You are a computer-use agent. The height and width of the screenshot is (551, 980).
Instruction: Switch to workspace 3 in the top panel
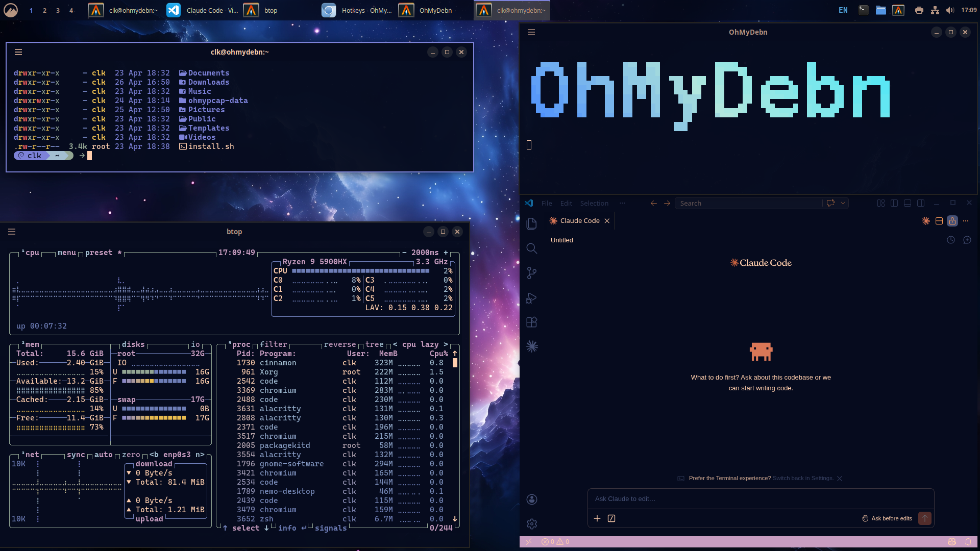(58, 10)
